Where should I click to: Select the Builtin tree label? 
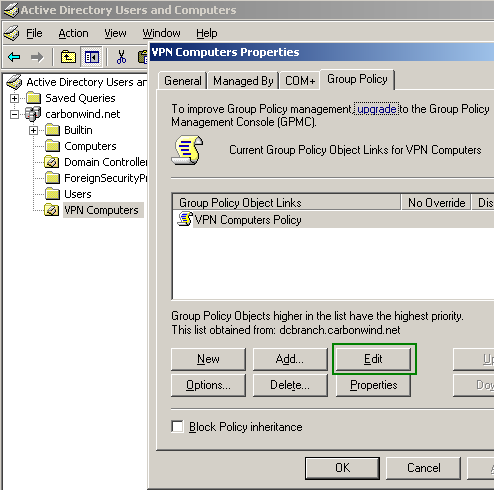pyautogui.click(x=78, y=130)
